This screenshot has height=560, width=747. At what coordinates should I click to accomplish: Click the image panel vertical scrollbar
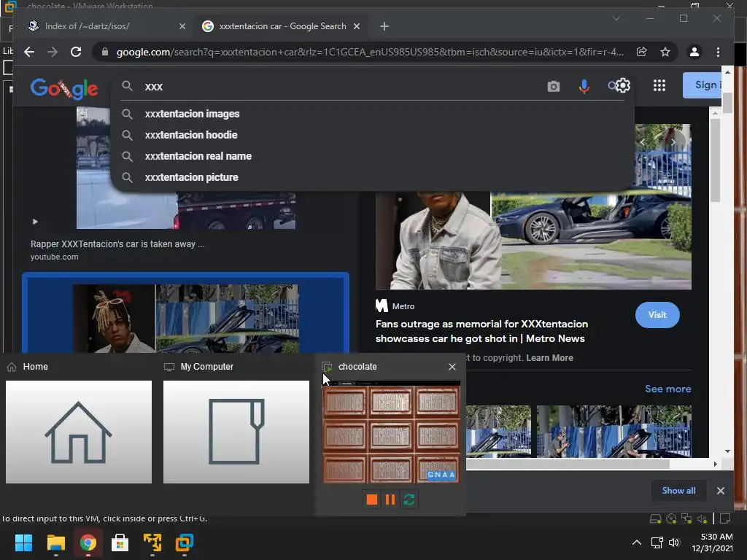[x=715, y=160]
